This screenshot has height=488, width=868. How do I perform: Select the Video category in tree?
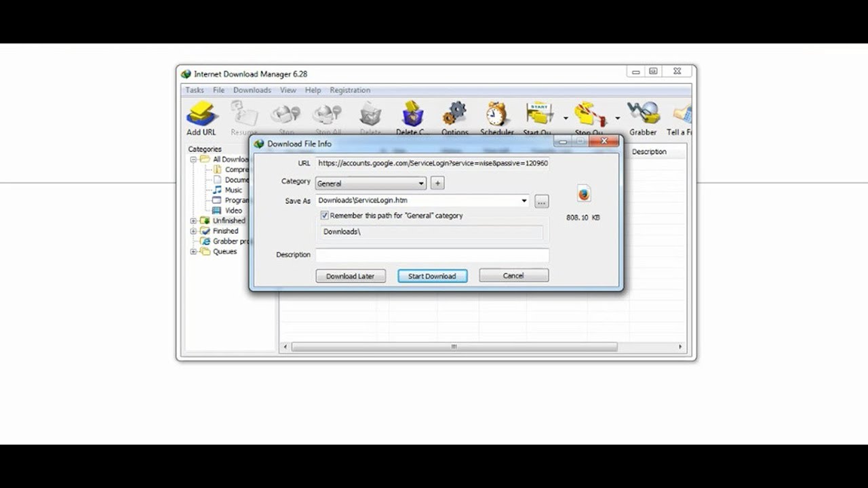[233, 210]
